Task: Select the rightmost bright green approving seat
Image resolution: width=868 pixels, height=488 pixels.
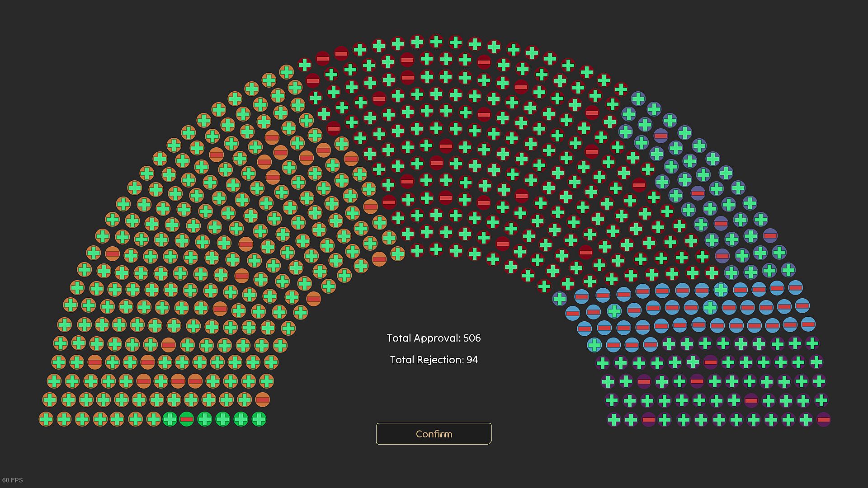Action: coord(259,419)
